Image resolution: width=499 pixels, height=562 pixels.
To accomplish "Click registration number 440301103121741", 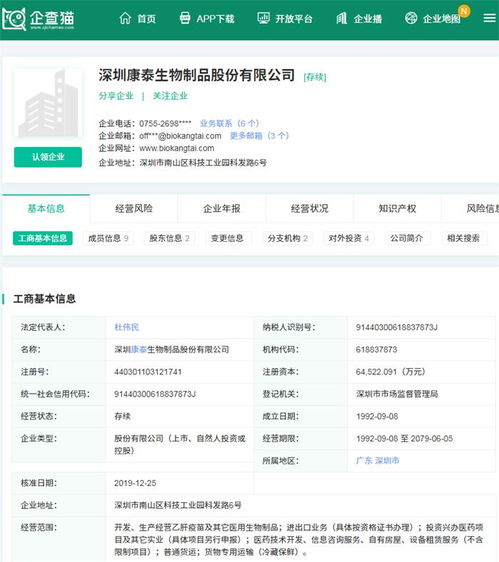I will (x=148, y=372).
